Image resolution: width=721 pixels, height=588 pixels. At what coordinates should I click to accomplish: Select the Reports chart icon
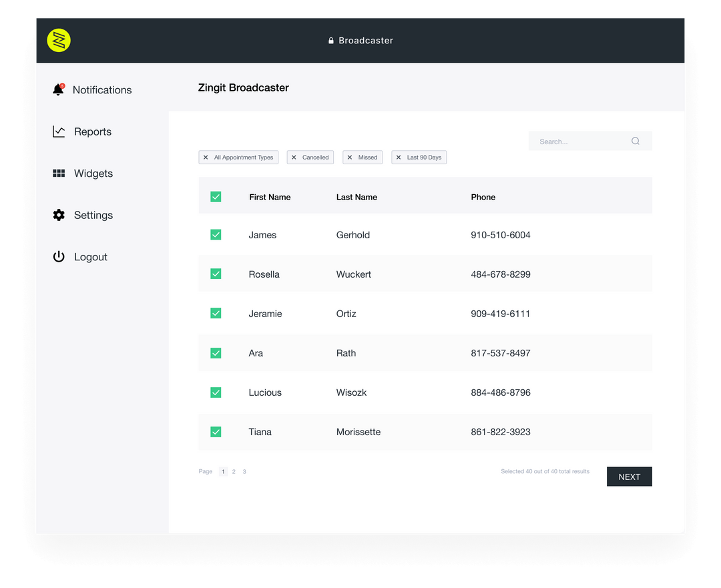tap(59, 131)
